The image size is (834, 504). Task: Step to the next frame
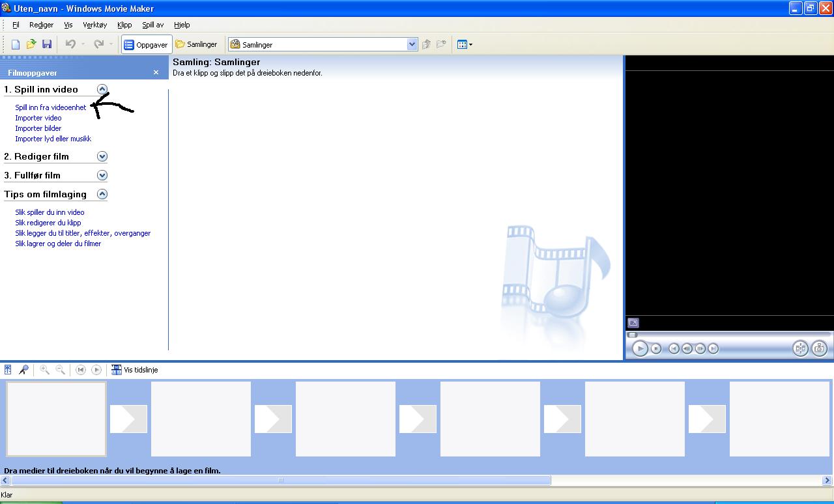tap(700, 348)
